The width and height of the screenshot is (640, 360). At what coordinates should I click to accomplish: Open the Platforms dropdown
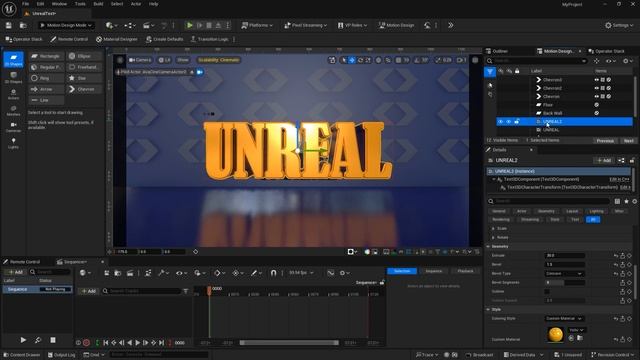pos(257,25)
